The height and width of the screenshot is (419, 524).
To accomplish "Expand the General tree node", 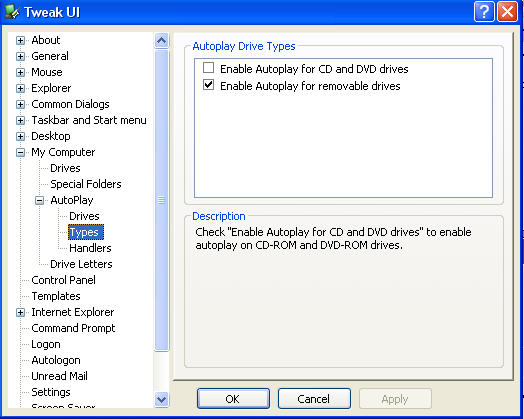I will click(x=20, y=56).
